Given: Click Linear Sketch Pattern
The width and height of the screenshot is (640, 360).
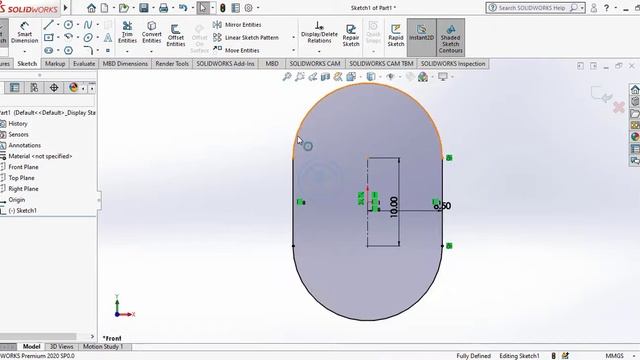Looking at the screenshot, I should click(x=246, y=38).
